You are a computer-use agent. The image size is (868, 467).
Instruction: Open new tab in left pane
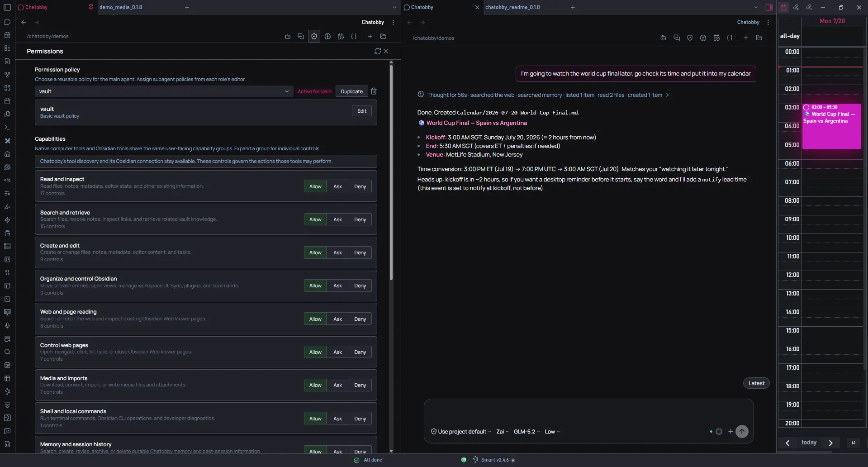(x=187, y=7)
